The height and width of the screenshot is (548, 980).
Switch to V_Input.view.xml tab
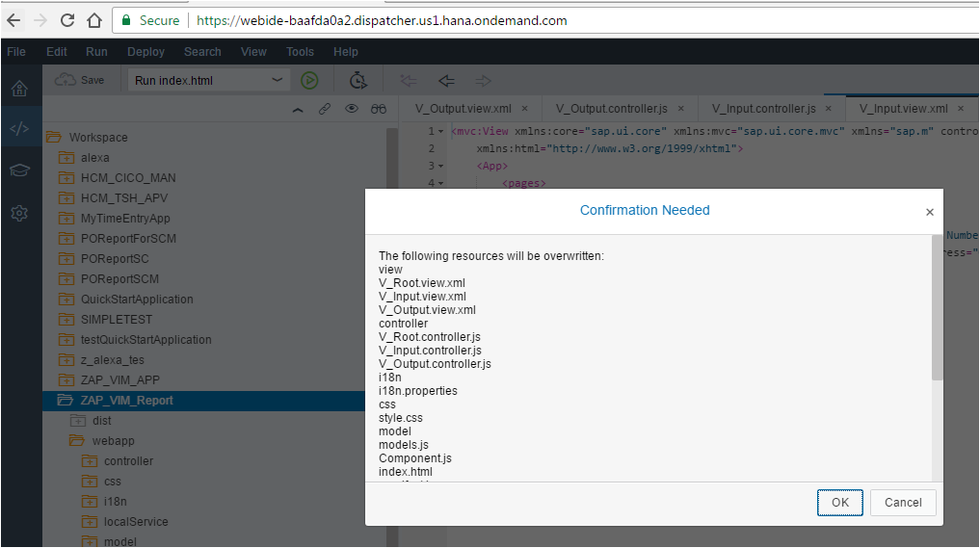click(904, 109)
